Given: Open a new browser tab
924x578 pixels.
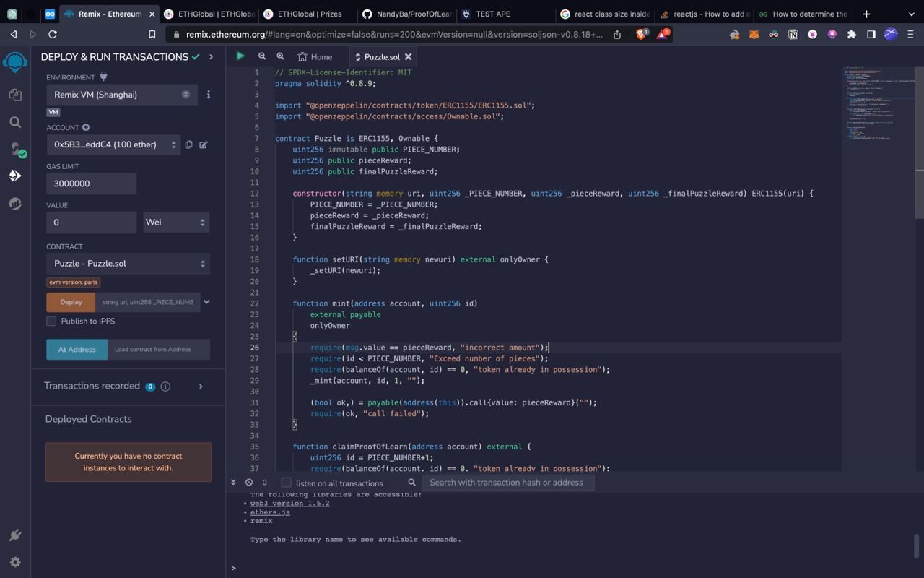Looking at the screenshot, I should pyautogui.click(x=866, y=14).
